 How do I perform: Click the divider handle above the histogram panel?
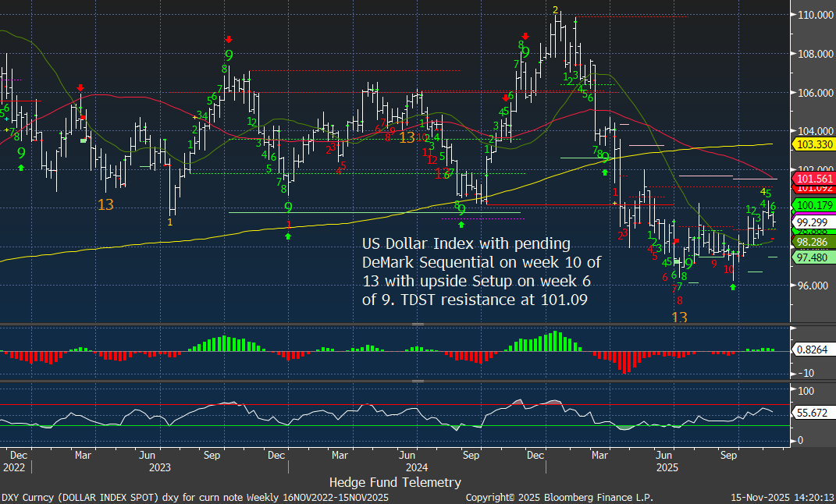[418, 324]
